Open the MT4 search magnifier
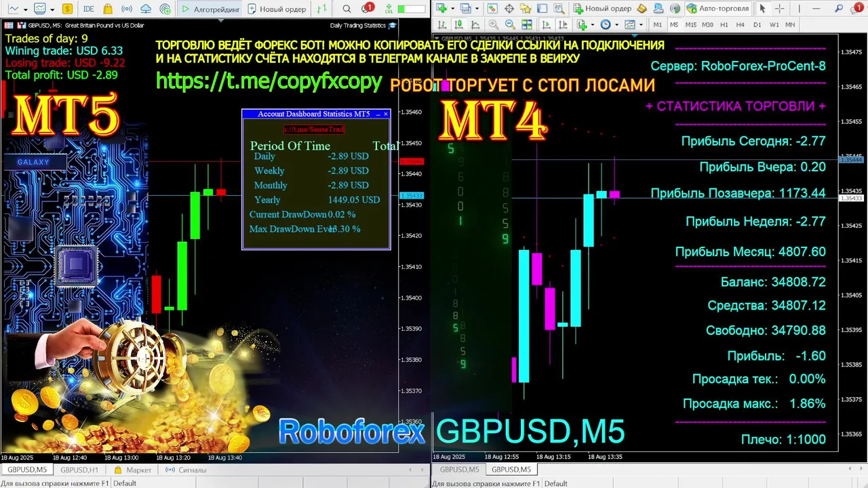Screen dimensions: 868x488 (839, 8)
